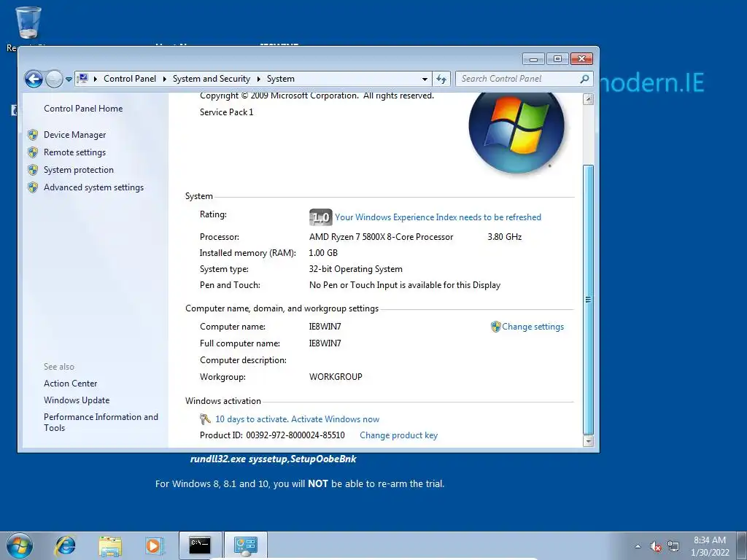The image size is (747, 560).
Task: Launch Internet Explorer from taskbar
Action: click(65, 545)
